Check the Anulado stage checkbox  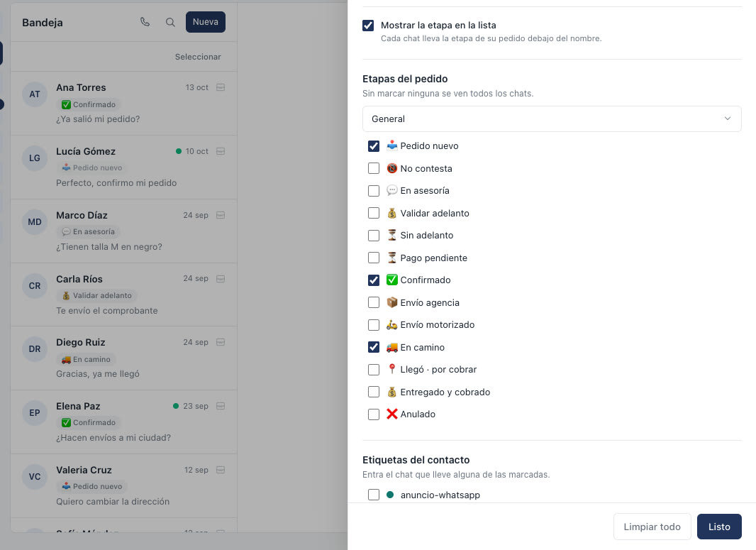tap(374, 414)
